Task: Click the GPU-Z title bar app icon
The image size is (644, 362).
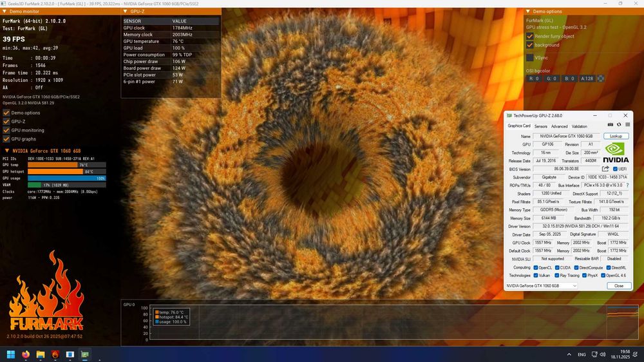Action: pyautogui.click(x=509, y=115)
